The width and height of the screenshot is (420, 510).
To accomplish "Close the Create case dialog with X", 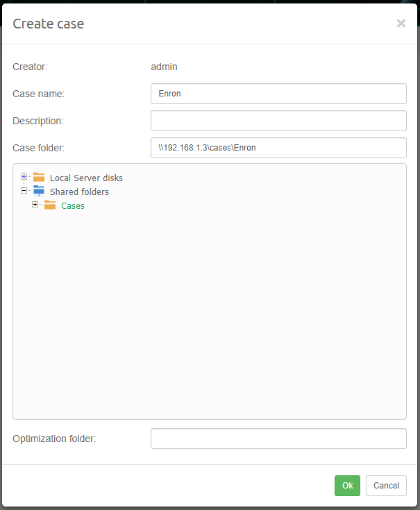I will (401, 24).
